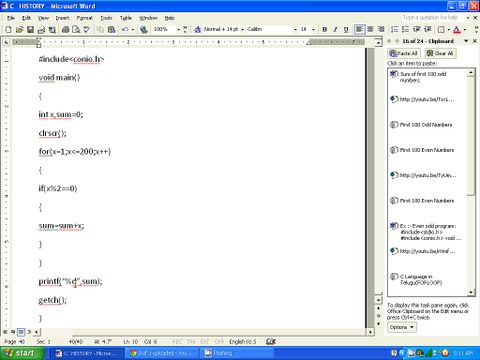Switch to Print Layout view button
Viewport: 480px width, 360px height.
21,332
